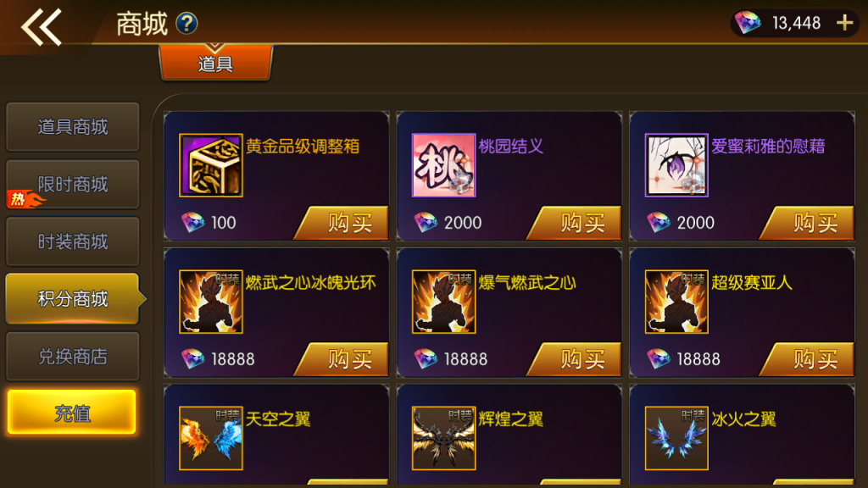Open the 道具 tab
This screenshot has width=868, height=488.
pyautogui.click(x=215, y=63)
